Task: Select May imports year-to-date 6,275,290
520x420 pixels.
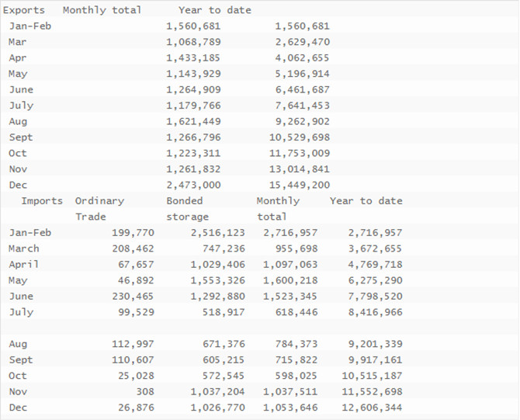Action: (x=375, y=281)
